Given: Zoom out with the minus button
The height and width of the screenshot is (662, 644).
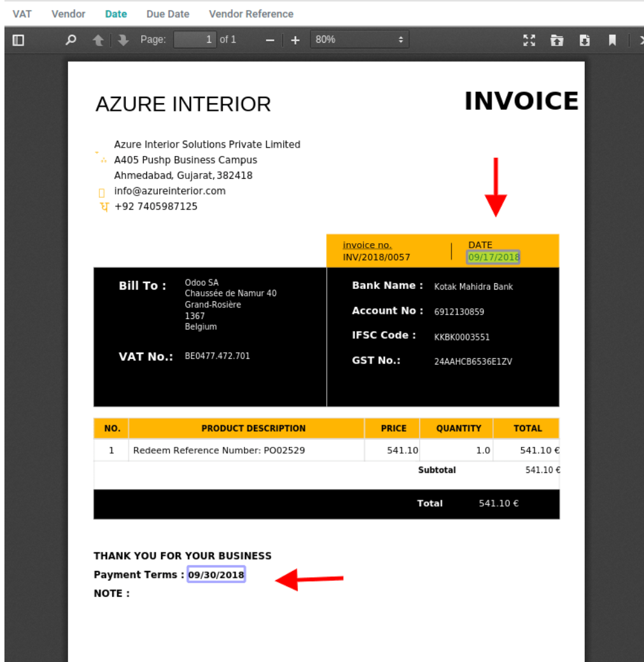Looking at the screenshot, I should 270,40.
